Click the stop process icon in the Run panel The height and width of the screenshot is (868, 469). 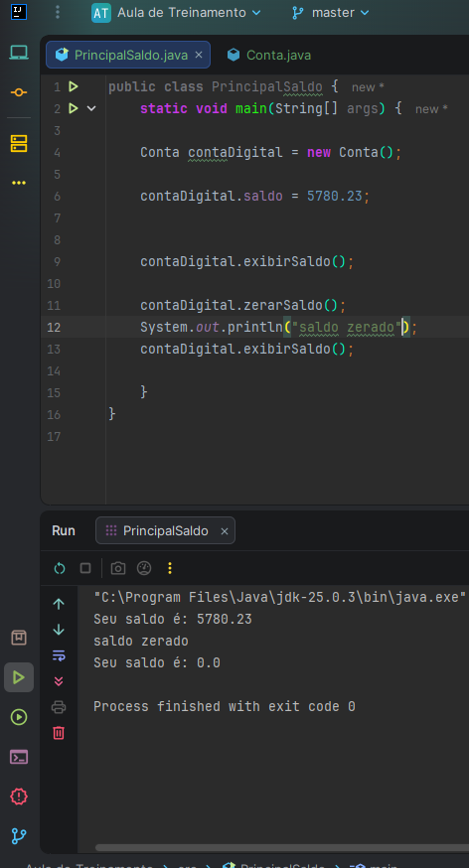point(85,568)
